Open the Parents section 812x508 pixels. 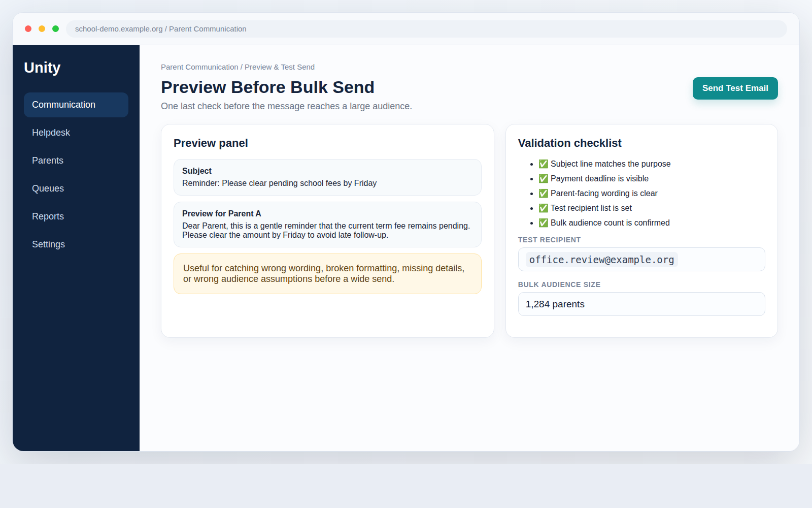[76, 161]
